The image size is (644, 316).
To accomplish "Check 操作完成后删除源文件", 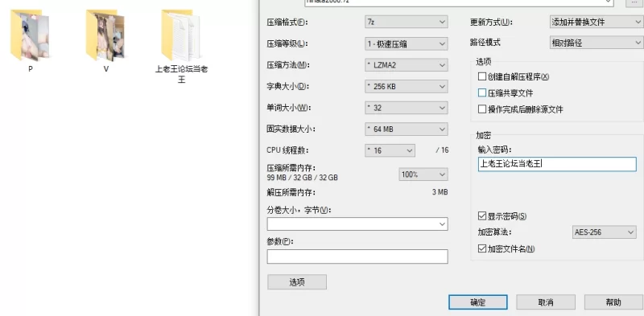I will pos(481,109).
